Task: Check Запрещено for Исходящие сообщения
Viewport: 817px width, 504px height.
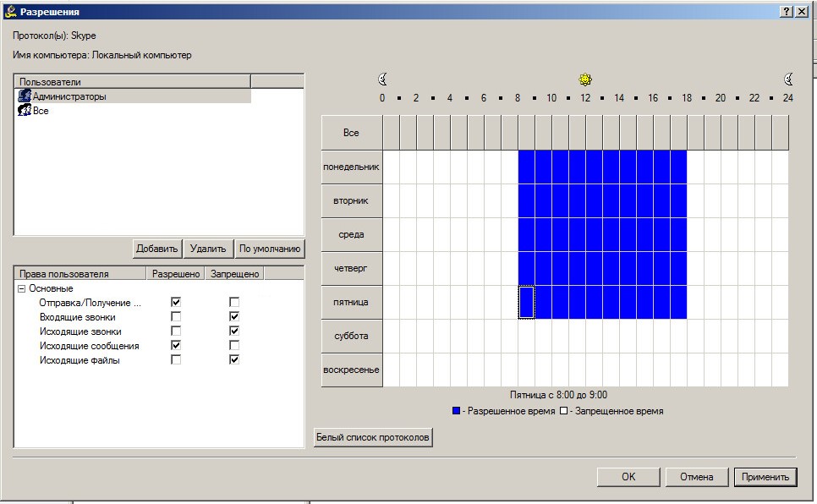Action: point(234,346)
